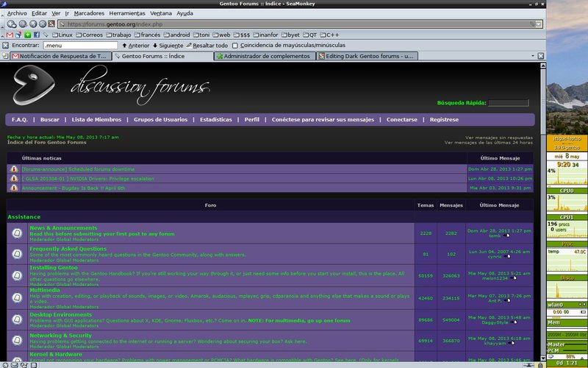Open the web bookmarks folder
This screenshot has width=588, height=368.
coord(221,35)
